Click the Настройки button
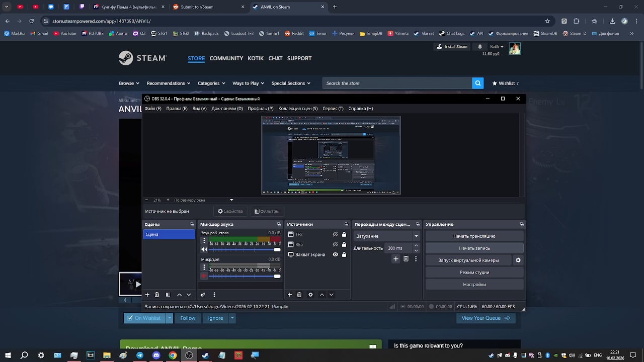644x362 pixels. point(474,285)
